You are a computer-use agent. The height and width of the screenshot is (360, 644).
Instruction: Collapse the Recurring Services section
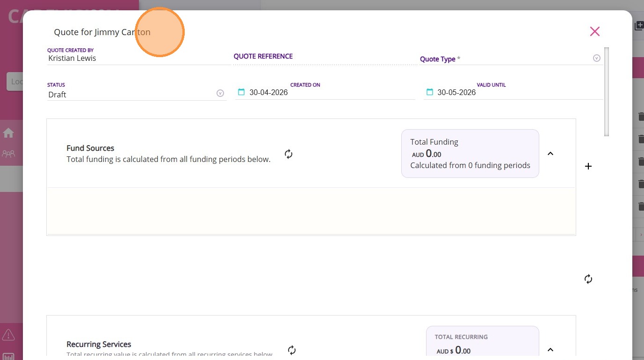(550, 350)
